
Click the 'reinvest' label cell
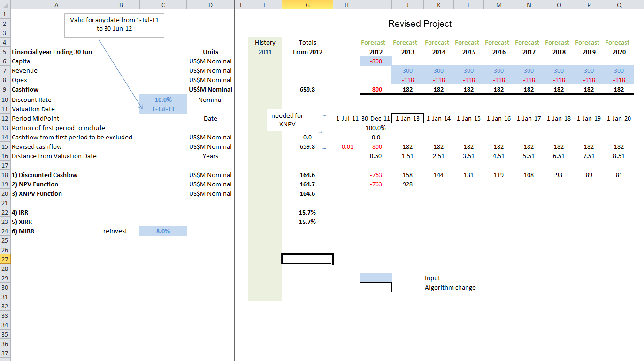pos(115,231)
